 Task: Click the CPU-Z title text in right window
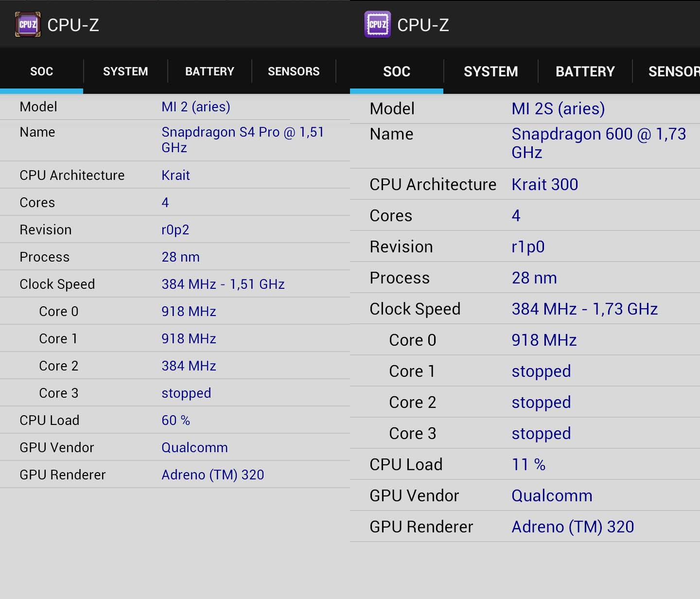pyautogui.click(x=423, y=25)
